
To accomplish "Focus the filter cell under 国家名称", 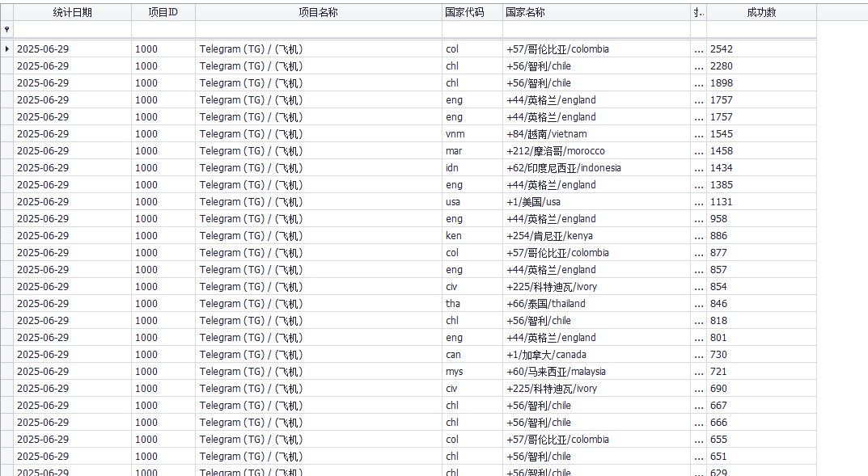I will pyautogui.click(x=597, y=29).
